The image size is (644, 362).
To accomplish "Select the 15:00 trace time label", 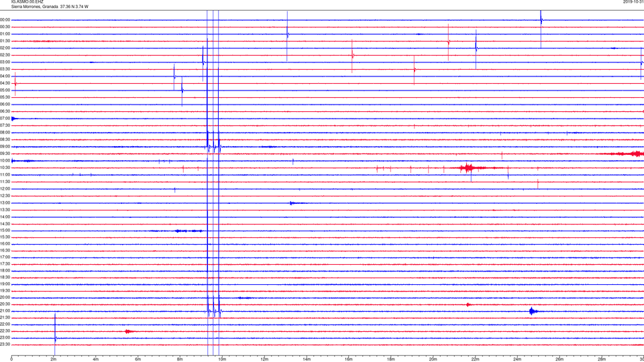I will 5,230.
